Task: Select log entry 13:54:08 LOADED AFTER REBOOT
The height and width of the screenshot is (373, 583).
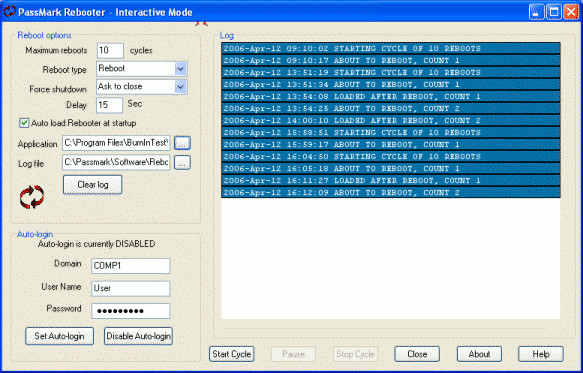Action: tap(391, 96)
